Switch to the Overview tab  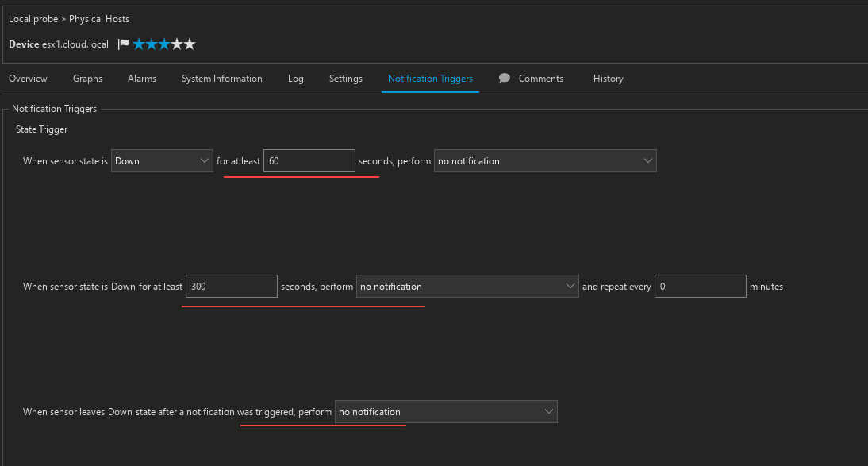point(28,79)
